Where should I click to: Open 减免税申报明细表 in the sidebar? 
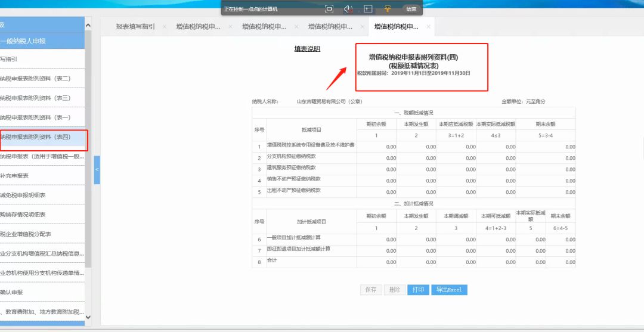[x=24, y=195]
